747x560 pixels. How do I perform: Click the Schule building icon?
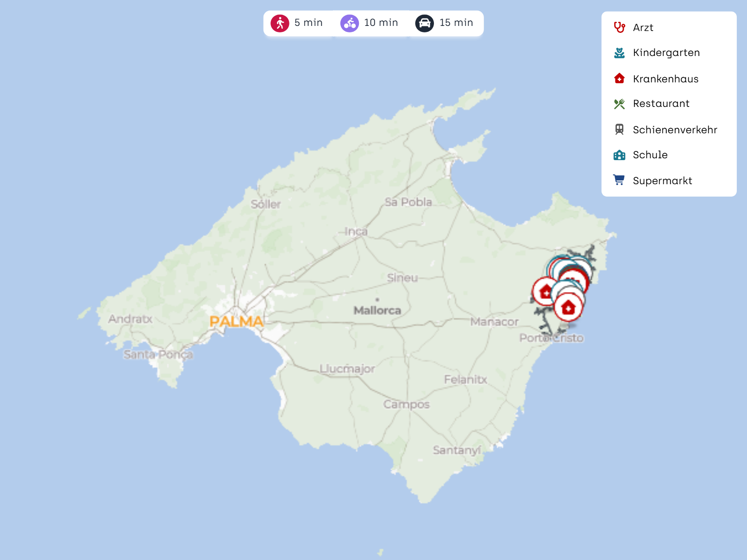coord(619,155)
